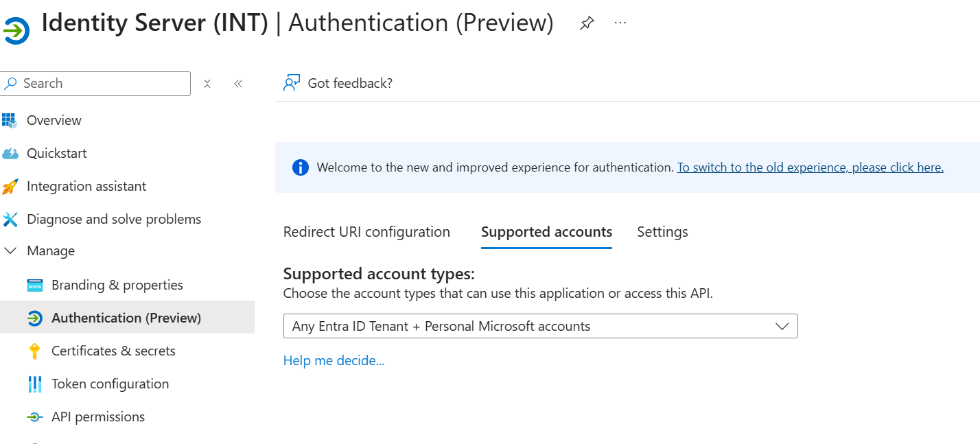This screenshot has width=980, height=444.
Task: Open the Settings tab
Action: [x=662, y=232]
